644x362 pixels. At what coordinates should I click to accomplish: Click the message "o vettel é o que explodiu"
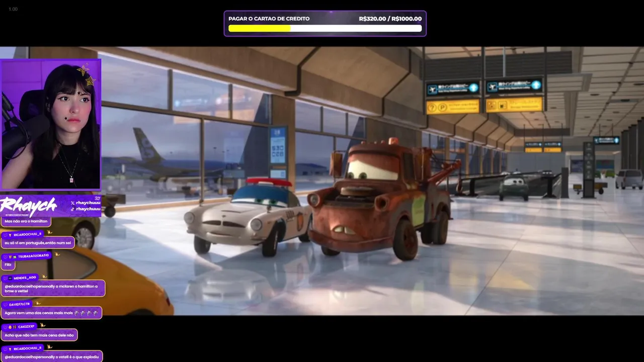pyautogui.click(x=52, y=356)
